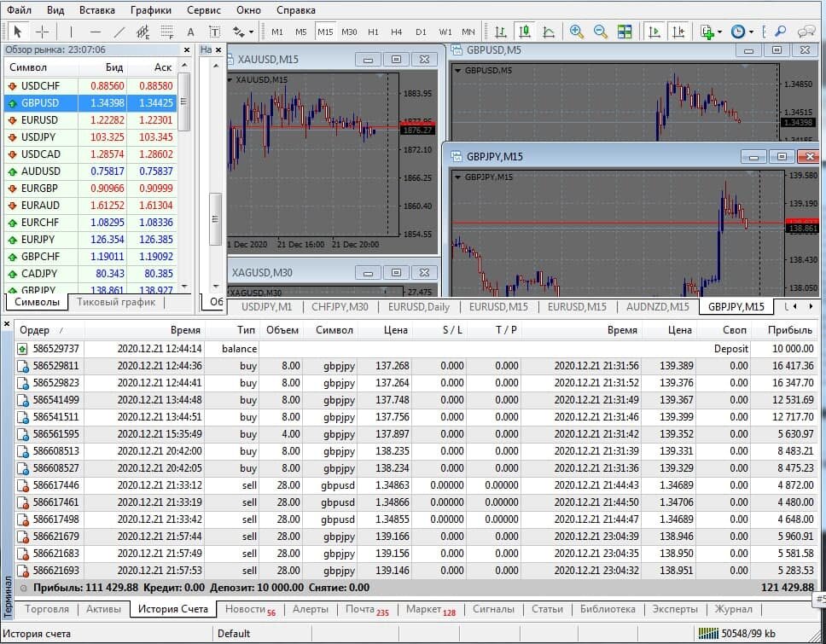The height and width of the screenshot is (644, 826).
Task: Toggle the H4 timeframe button
Action: (x=397, y=32)
